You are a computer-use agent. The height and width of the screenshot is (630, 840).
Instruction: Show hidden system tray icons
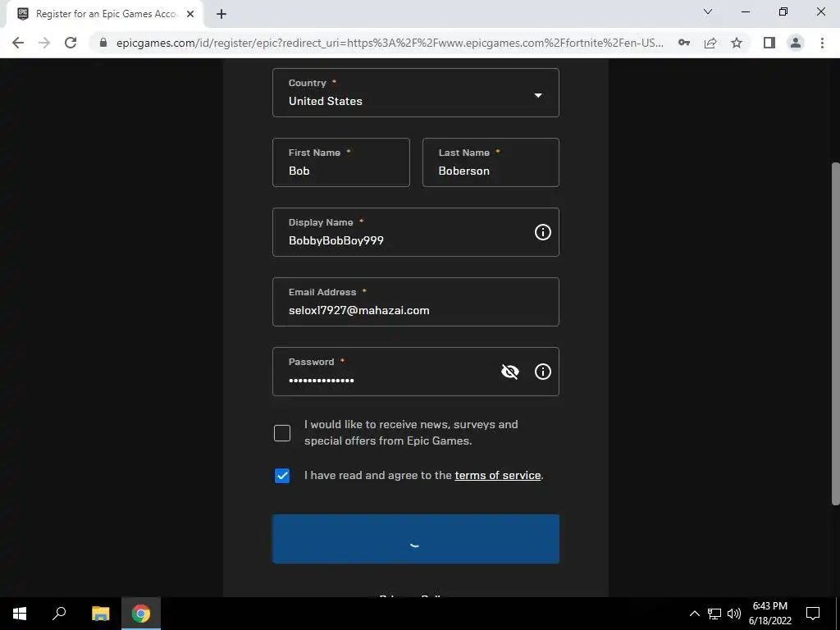[x=694, y=614]
